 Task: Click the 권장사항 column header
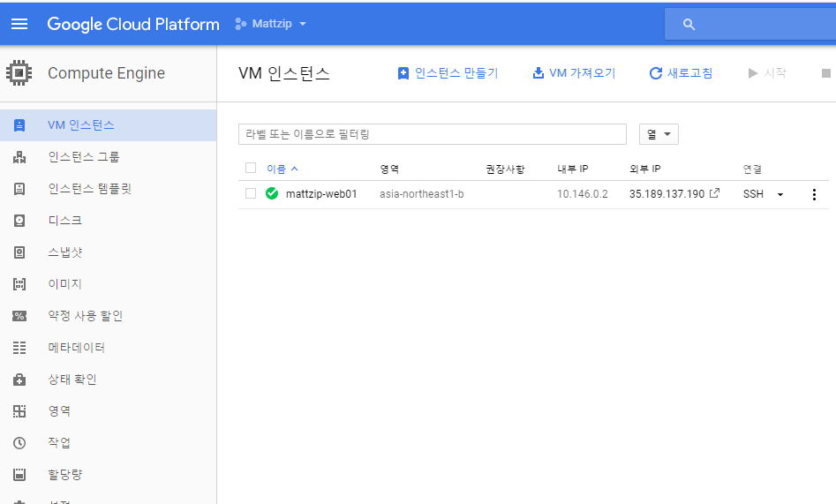pos(505,169)
